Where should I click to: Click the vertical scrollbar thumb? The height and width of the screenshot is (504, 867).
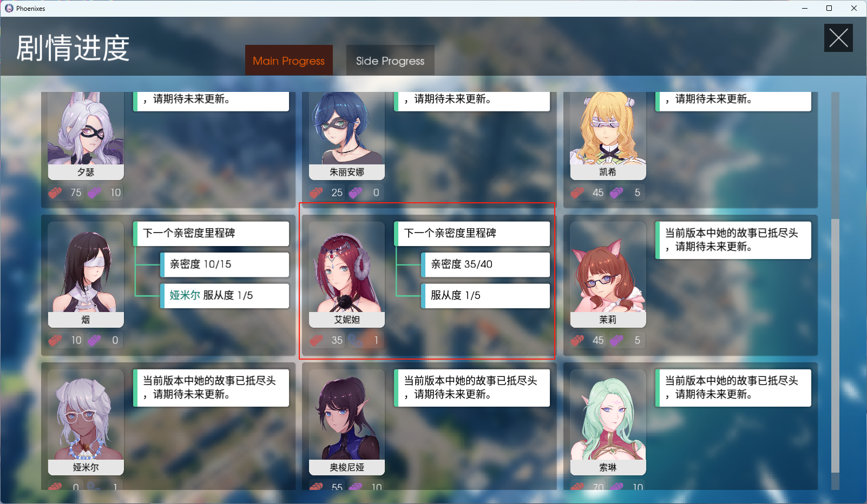(835, 346)
